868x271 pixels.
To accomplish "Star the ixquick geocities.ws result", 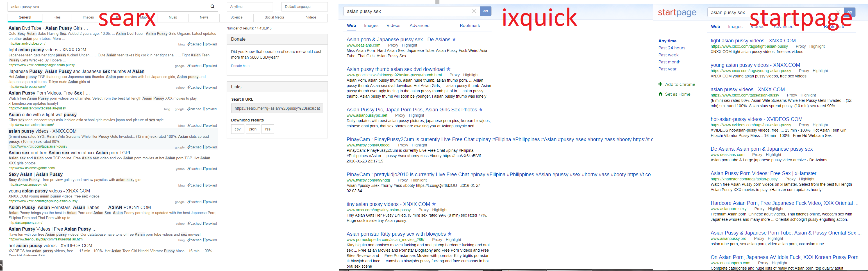I will pyautogui.click(x=448, y=69).
